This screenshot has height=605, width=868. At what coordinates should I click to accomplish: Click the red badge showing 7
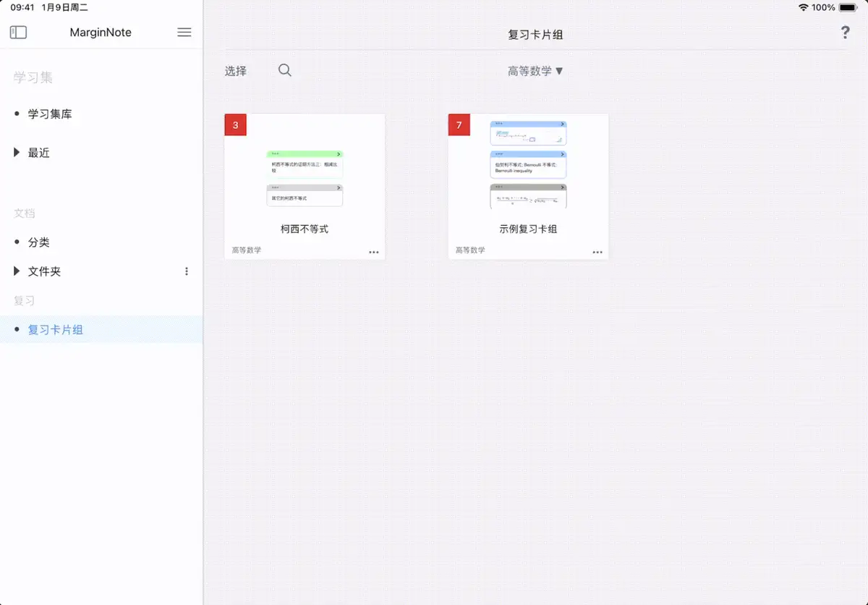[x=459, y=124]
